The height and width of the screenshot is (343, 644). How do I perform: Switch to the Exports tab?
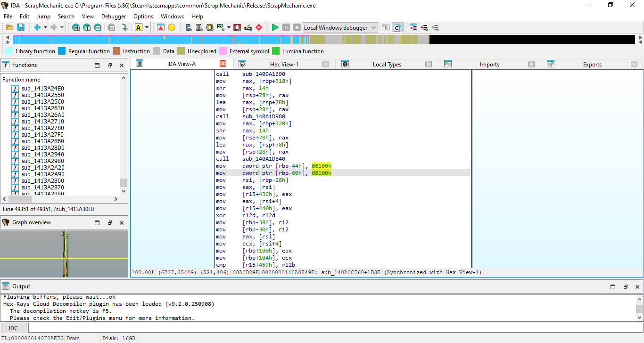[x=592, y=65]
